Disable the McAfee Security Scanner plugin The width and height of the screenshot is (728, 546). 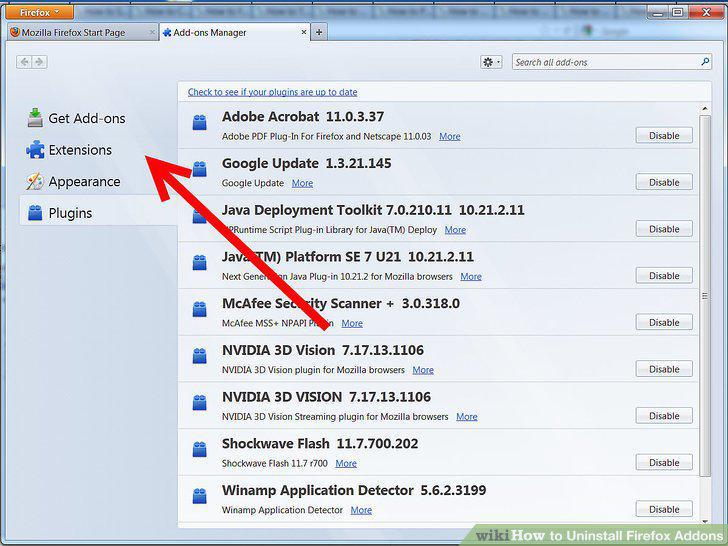tap(664, 322)
